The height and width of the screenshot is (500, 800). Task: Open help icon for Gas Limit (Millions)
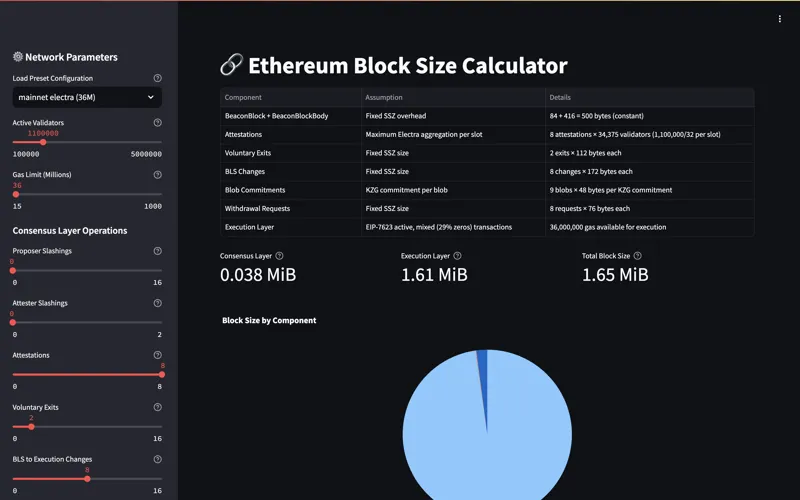click(158, 174)
